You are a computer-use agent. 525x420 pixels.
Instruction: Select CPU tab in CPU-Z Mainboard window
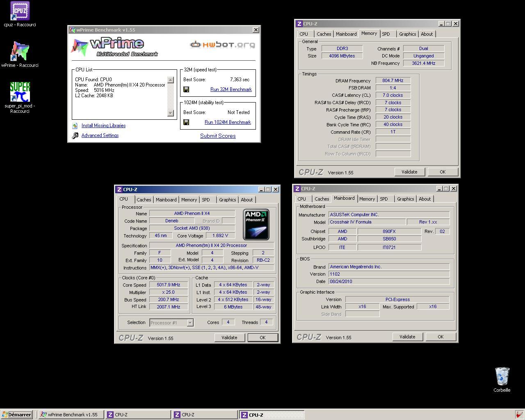tap(302, 199)
